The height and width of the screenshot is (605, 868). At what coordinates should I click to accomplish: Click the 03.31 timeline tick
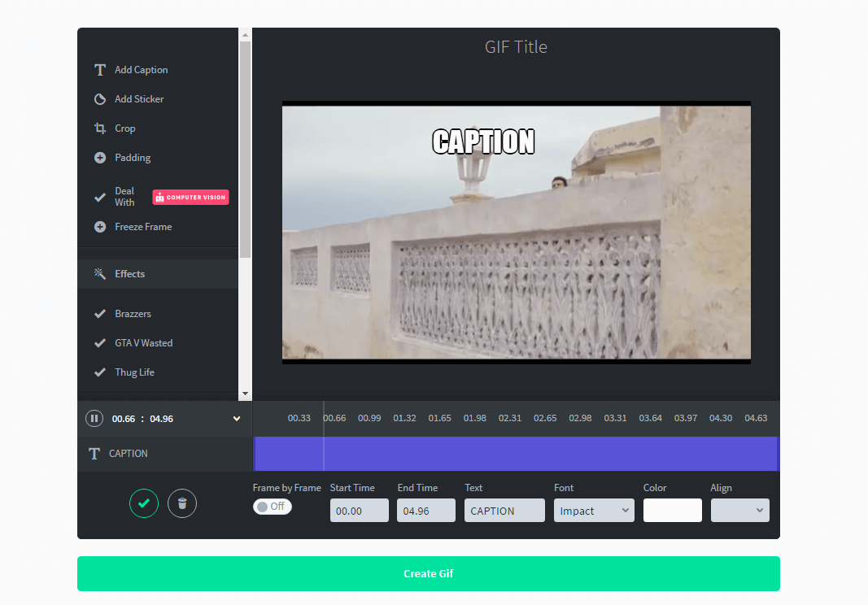616,419
